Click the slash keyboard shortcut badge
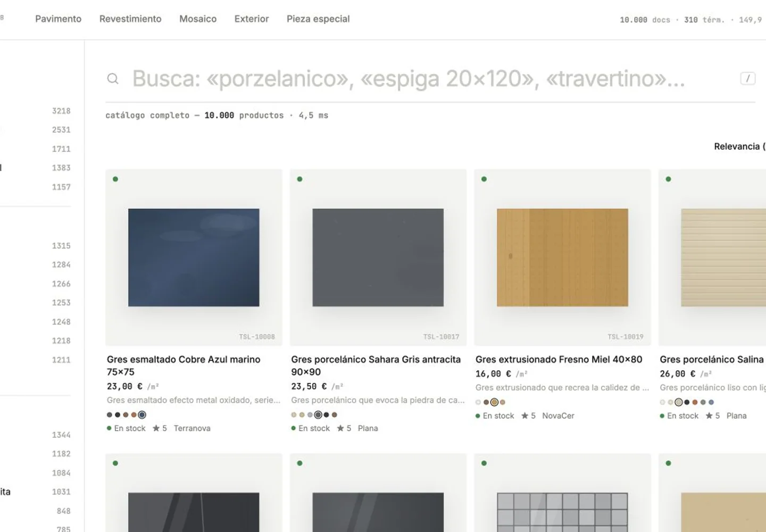The image size is (766, 532). tap(748, 79)
